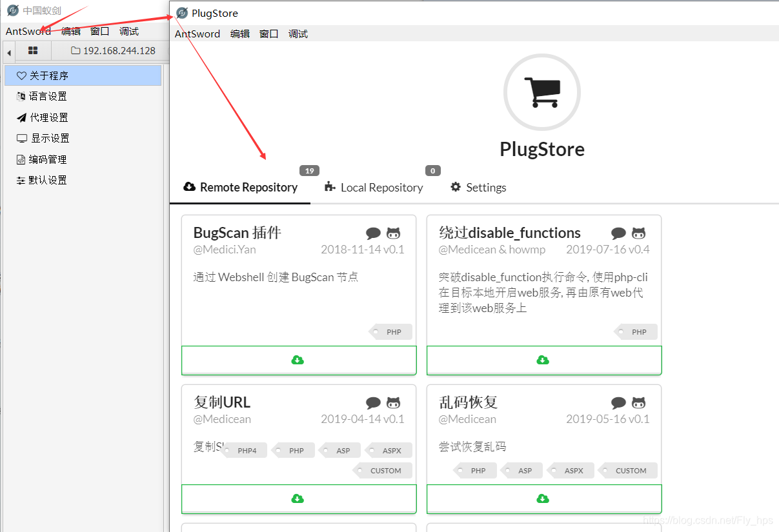Image resolution: width=779 pixels, height=532 pixels.
Task: Open GitHub page of 乱码恢复 plugin
Action: [638, 403]
